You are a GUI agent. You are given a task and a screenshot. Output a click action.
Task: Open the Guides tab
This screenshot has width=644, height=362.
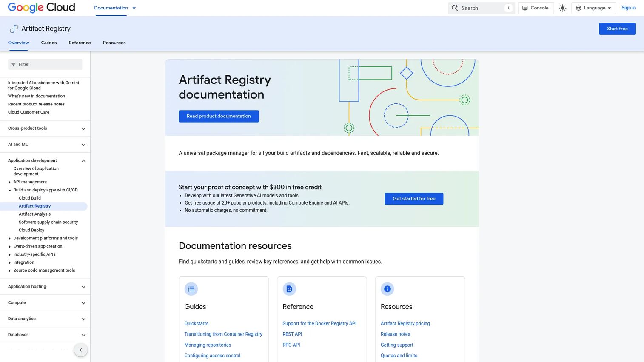click(x=49, y=43)
